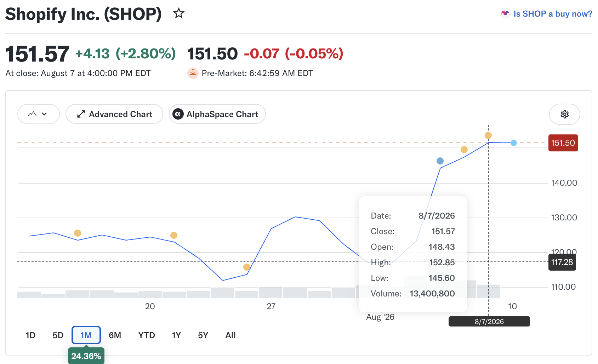Image resolution: width=598 pixels, height=364 pixels.
Task: Open the chart type dropdown
Action: (38, 114)
